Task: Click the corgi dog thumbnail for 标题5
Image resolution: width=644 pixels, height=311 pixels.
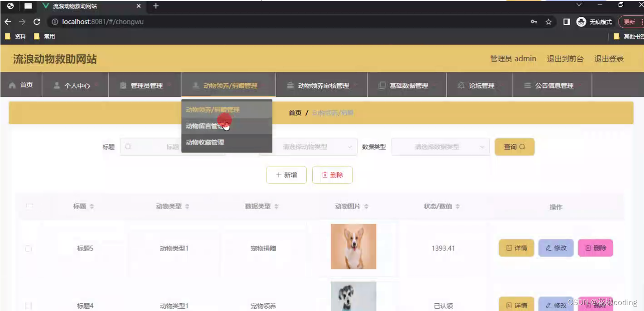Action: (x=353, y=246)
